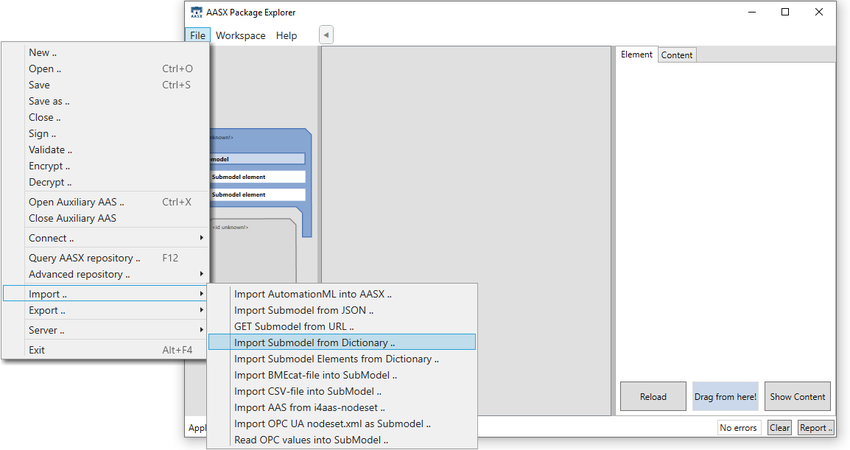Image resolution: width=850 pixels, height=450 pixels.
Task: Choose Exit from the File menu
Action: [x=106, y=350]
